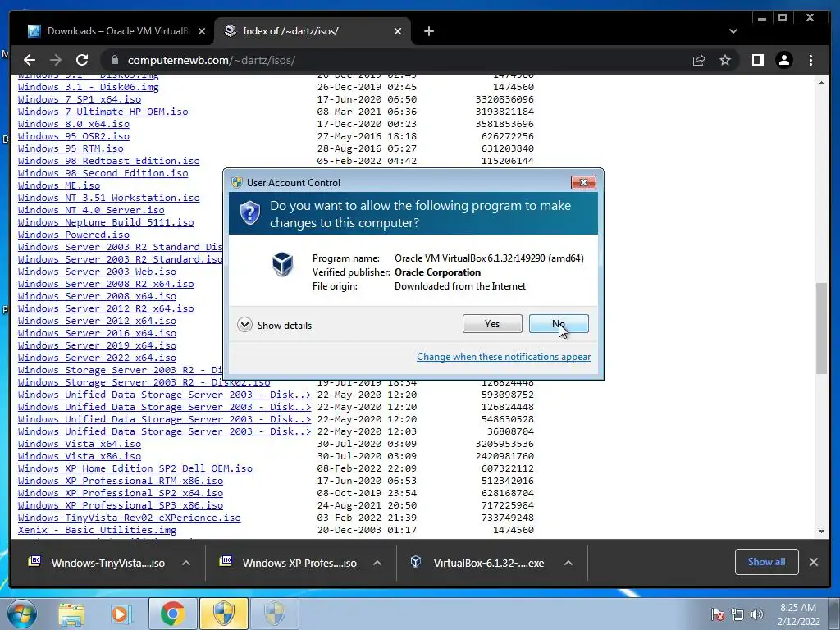Open the Chrome profile avatar
Image resolution: width=840 pixels, height=630 pixels.
click(x=784, y=60)
